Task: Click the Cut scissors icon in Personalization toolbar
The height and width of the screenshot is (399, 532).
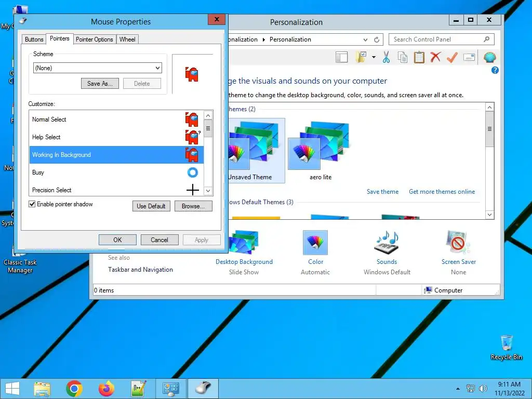Action: click(x=386, y=57)
